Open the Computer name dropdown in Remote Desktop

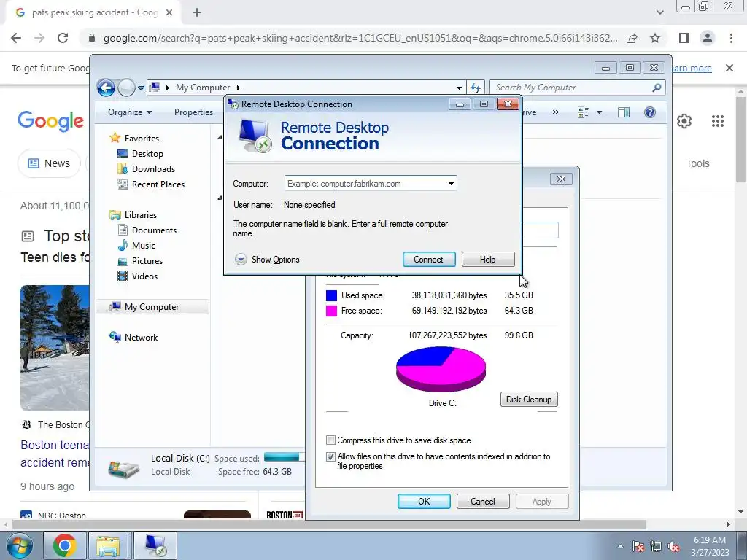click(x=451, y=184)
